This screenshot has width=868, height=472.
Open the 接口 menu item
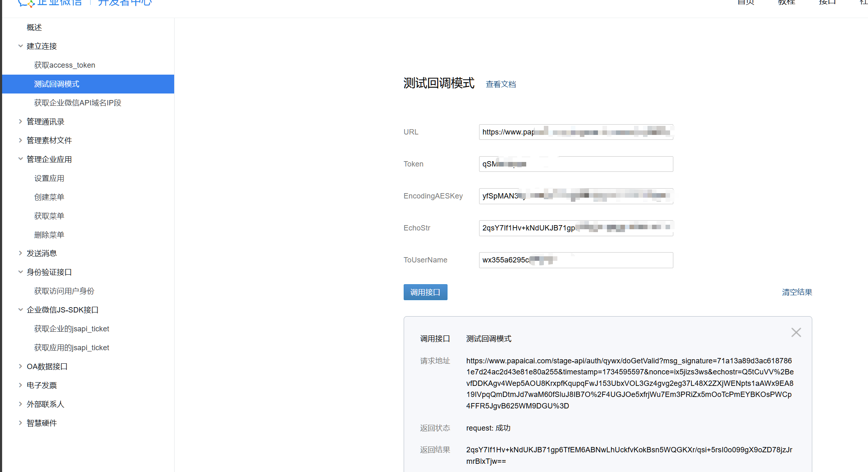(827, 2)
